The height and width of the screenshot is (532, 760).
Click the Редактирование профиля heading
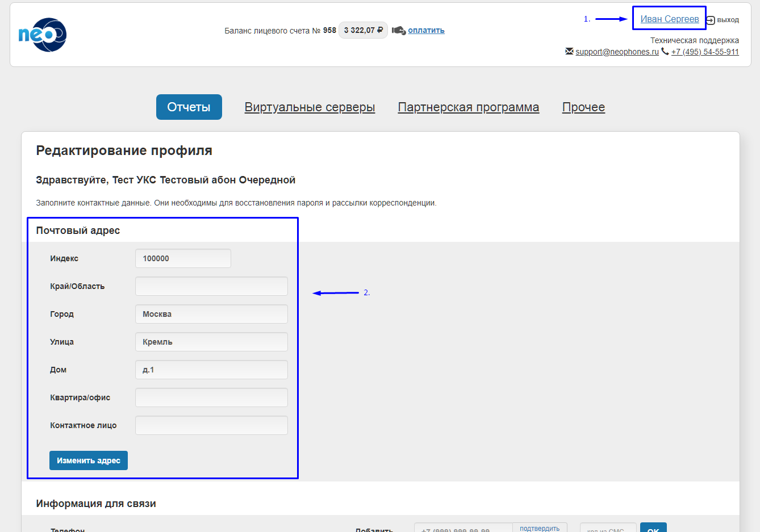tap(124, 150)
